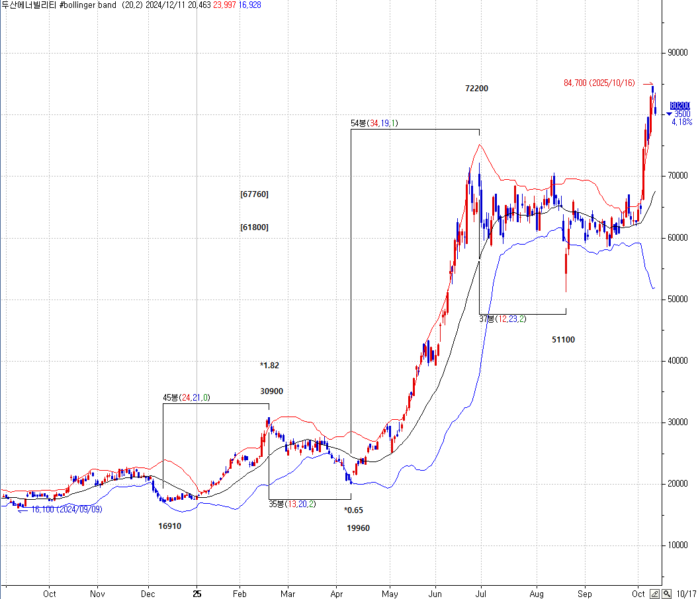Click the *1.82 ratio annotation
The image size is (700, 599).
(x=269, y=365)
